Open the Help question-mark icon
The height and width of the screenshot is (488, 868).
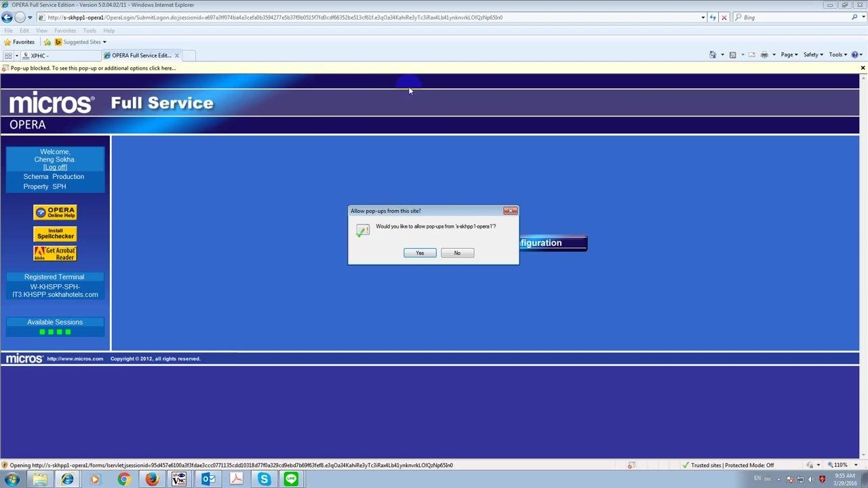point(854,55)
